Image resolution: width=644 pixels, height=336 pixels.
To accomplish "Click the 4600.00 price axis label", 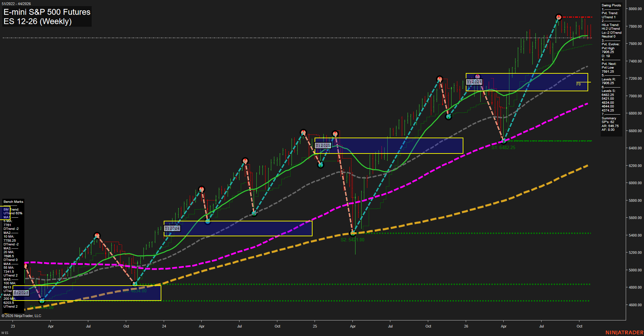I will [x=635, y=305].
